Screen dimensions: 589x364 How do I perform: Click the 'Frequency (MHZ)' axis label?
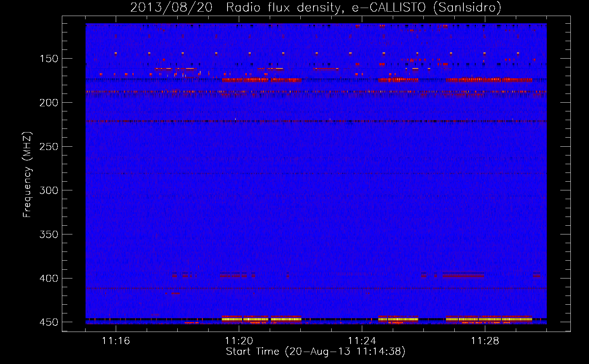(27, 175)
